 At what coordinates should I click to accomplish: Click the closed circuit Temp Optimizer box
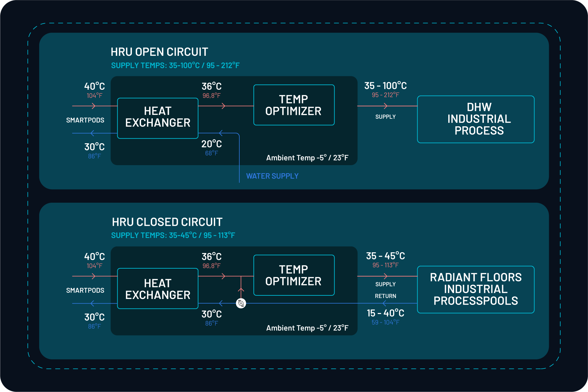point(294,275)
